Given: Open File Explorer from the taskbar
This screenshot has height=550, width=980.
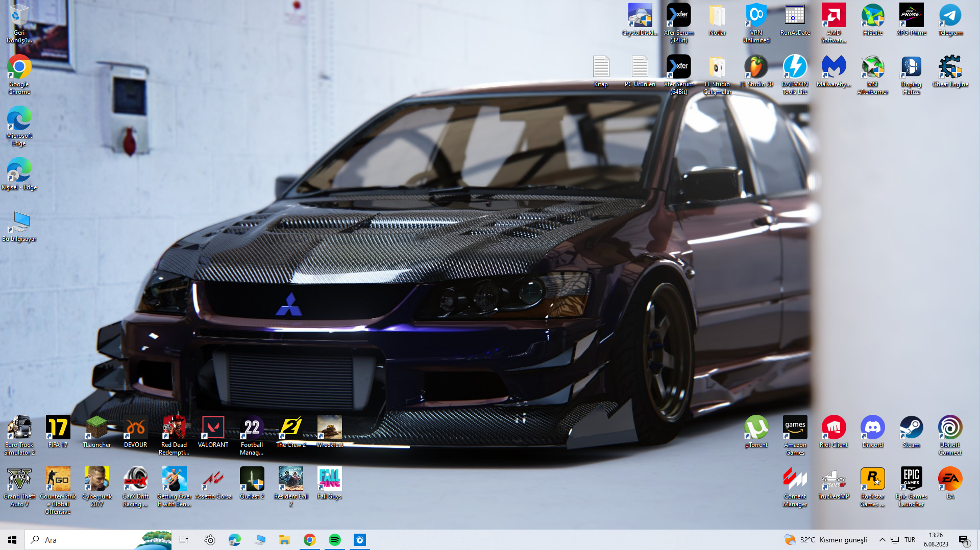Looking at the screenshot, I should click(284, 540).
